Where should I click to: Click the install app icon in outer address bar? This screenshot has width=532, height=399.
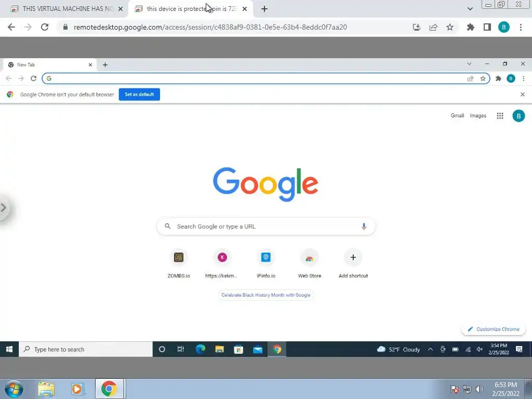417,27
